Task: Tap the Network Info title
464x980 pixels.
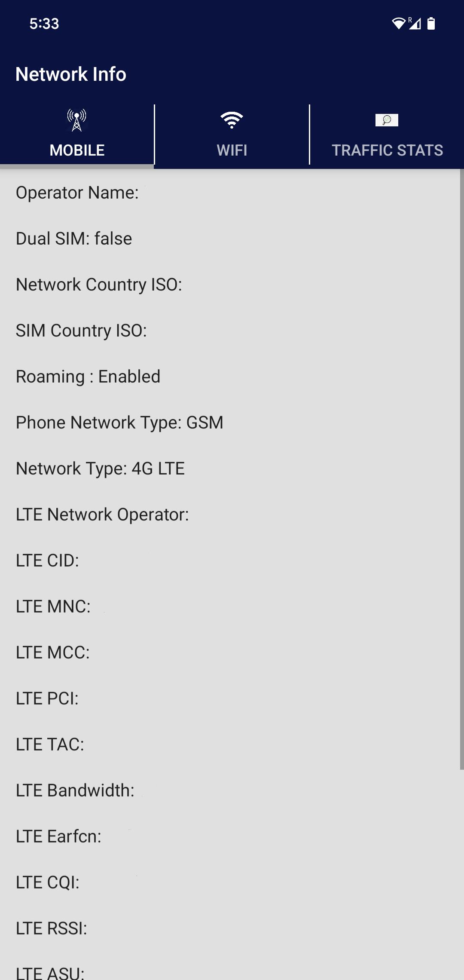Action: pyautogui.click(x=71, y=74)
